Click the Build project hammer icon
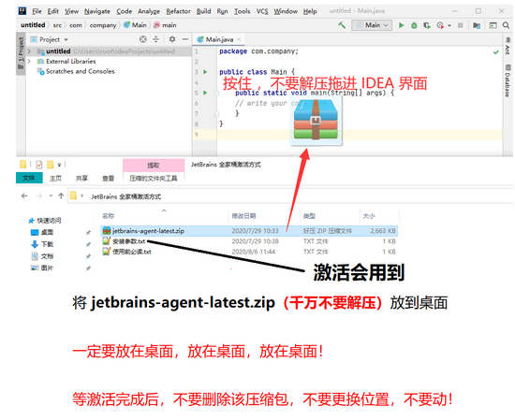 click(342, 25)
